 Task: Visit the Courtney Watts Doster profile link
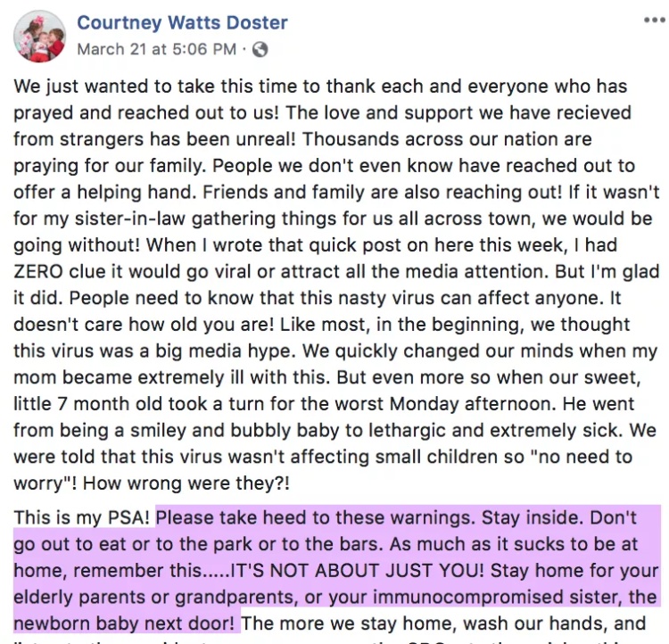pyautogui.click(x=182, y=22)
